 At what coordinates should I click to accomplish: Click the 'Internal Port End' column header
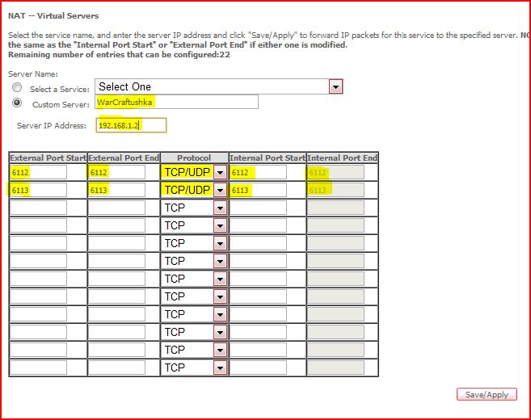coord(343,157)
